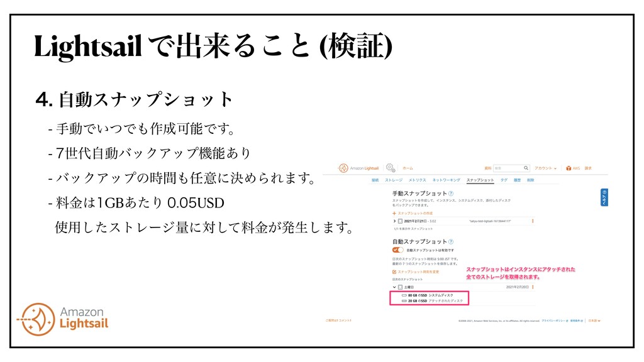
Task: Click help icon beside 自動スナップショット heading
Action: click(x=451, y=242)
